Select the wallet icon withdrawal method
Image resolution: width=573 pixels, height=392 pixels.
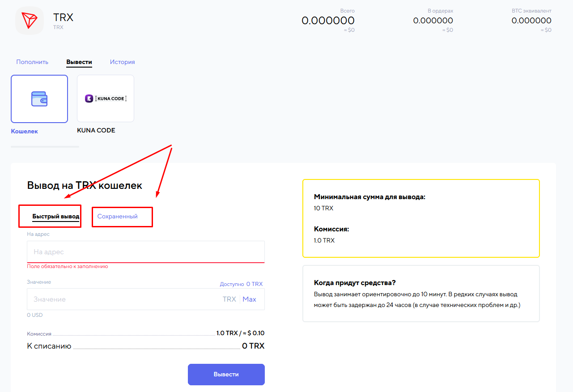[x=39, y=99]
